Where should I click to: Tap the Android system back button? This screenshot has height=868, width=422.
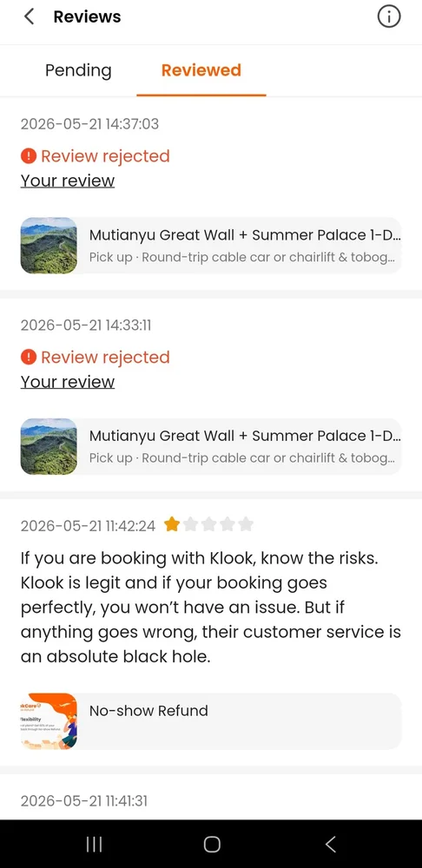coord(330,845)
